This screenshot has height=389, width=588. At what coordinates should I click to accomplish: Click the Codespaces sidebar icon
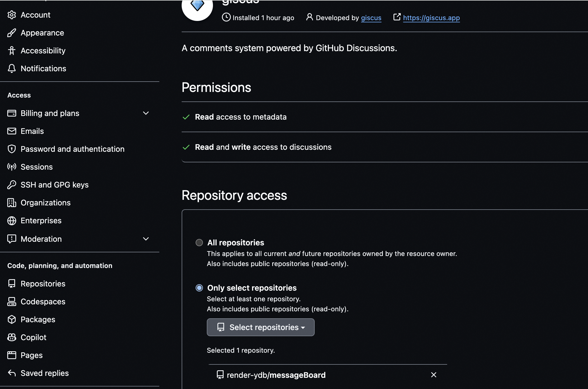pos(11,302)
